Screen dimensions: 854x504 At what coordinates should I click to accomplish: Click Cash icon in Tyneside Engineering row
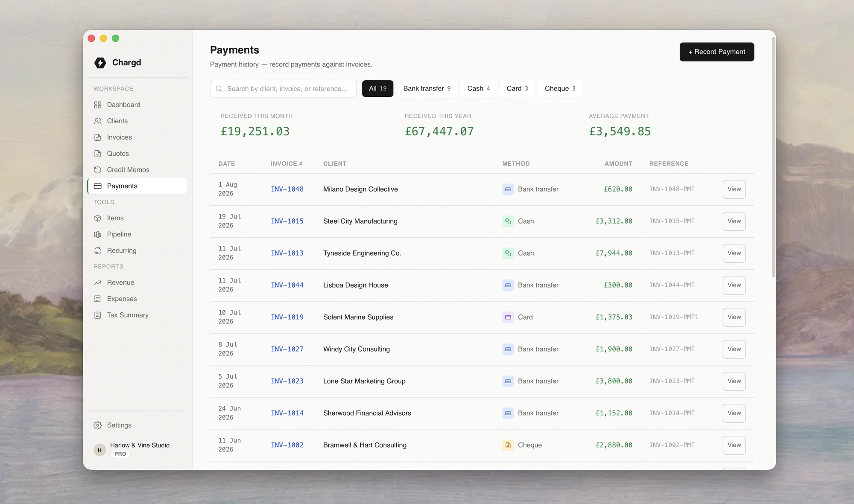pos(508,253)
